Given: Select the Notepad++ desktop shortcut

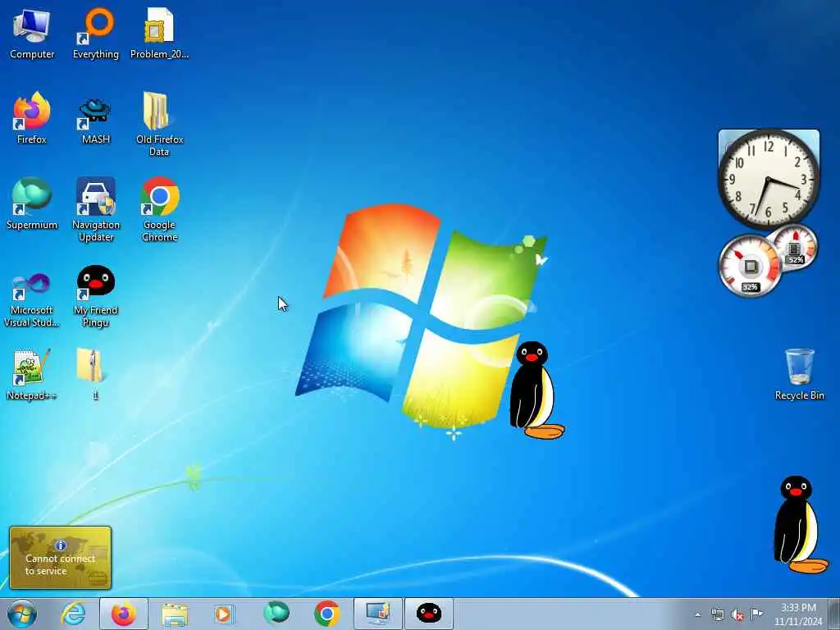Looking at the screenshot, I should pos(32,374).
